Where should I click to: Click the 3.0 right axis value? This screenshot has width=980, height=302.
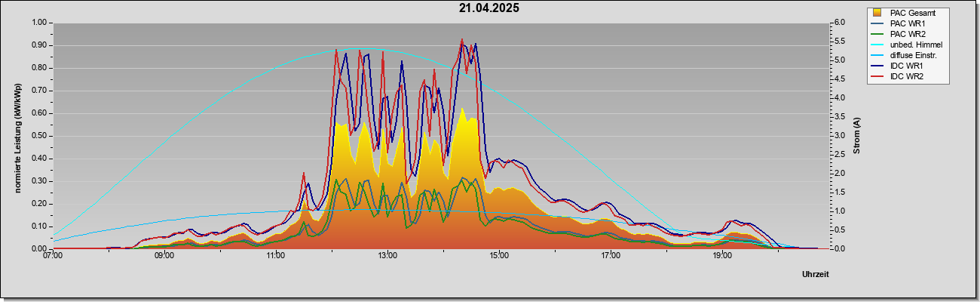(x=839, y=136)
